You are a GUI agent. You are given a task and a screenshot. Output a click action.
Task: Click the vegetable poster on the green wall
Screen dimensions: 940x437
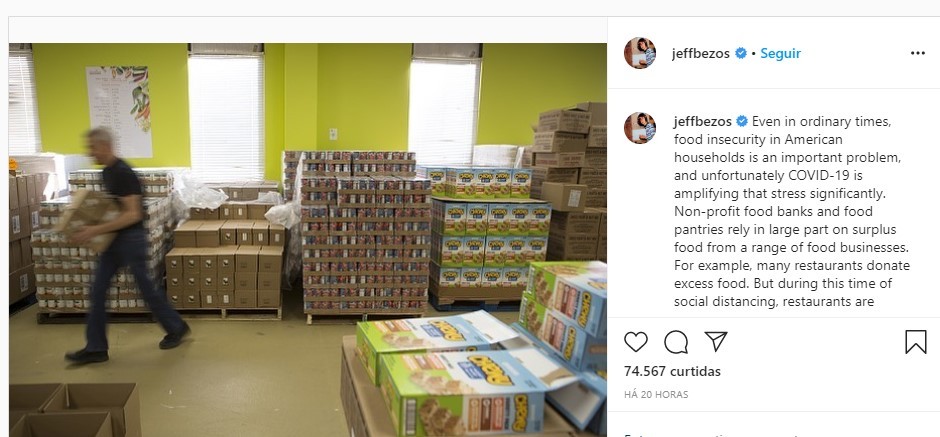119,111
